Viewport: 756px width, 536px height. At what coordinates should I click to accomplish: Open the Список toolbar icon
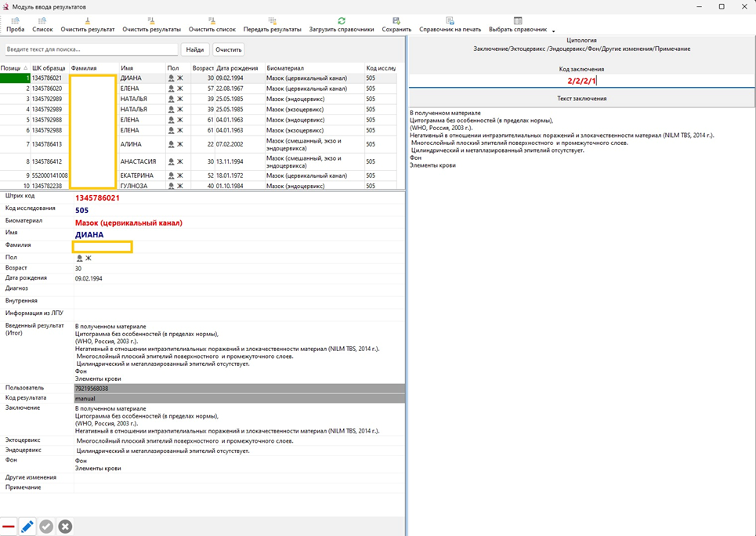tap(42, 21)
